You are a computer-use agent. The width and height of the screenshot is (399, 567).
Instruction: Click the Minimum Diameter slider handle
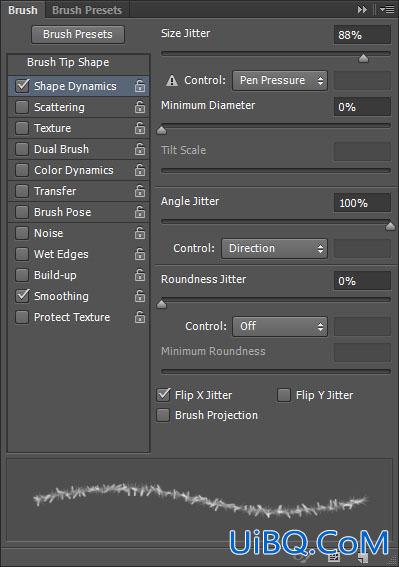click(162, 130)
